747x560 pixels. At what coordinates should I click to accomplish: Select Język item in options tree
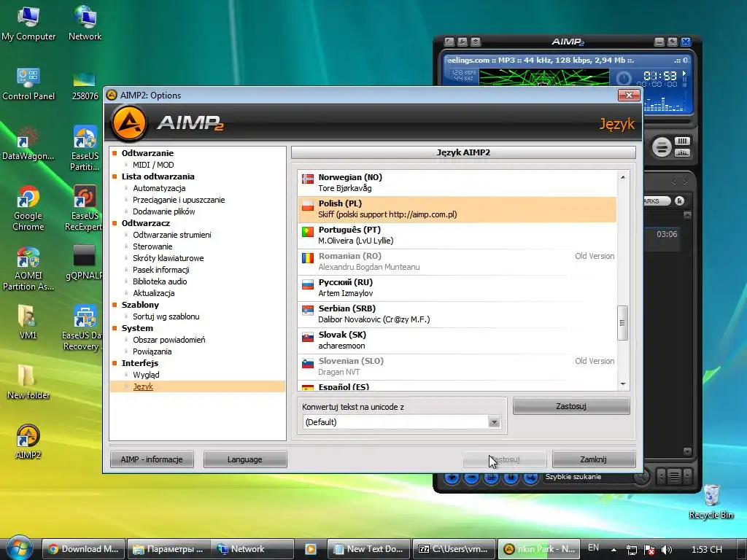point(143,386)
